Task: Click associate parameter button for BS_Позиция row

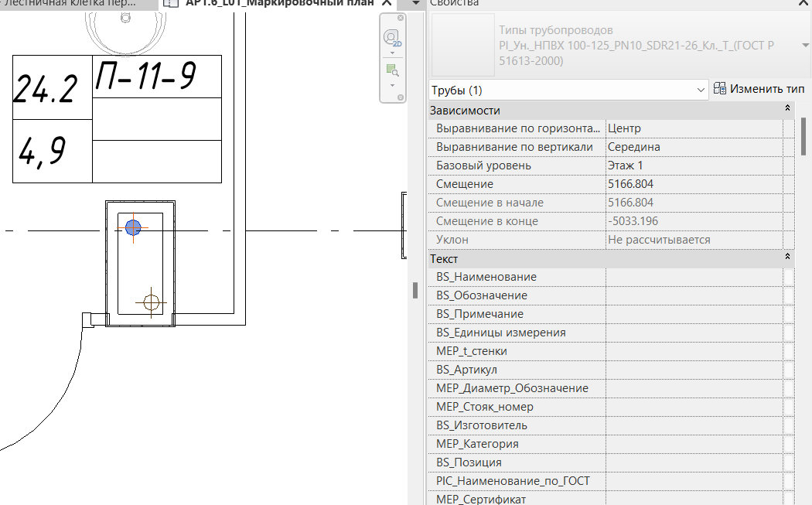Action: coord(789,462)
